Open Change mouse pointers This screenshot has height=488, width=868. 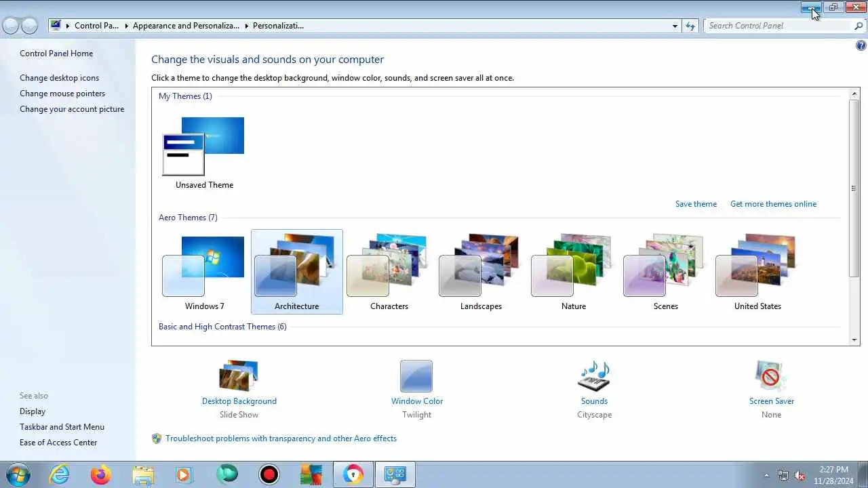[x=62, y=94]
